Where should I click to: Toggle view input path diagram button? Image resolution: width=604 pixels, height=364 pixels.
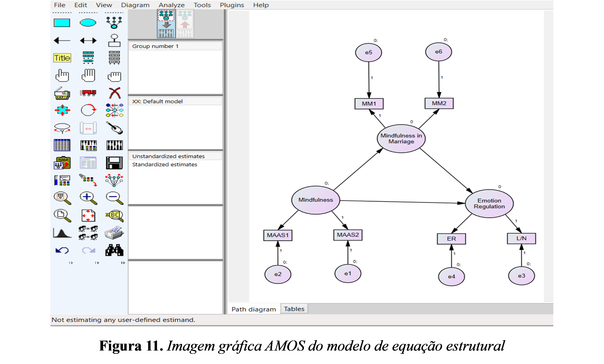[x=166, y=24]
